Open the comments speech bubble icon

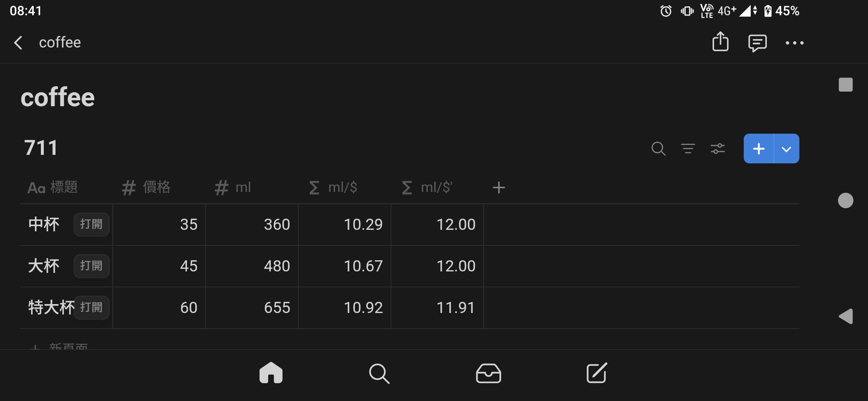coord(757,43)
